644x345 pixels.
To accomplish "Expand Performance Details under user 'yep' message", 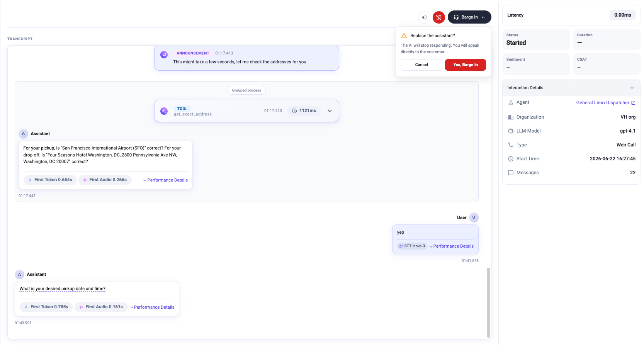I will tap(451, 246).
